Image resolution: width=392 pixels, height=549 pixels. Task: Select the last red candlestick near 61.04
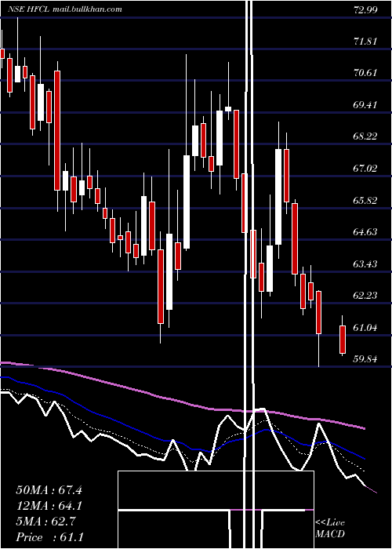[343, 339]
